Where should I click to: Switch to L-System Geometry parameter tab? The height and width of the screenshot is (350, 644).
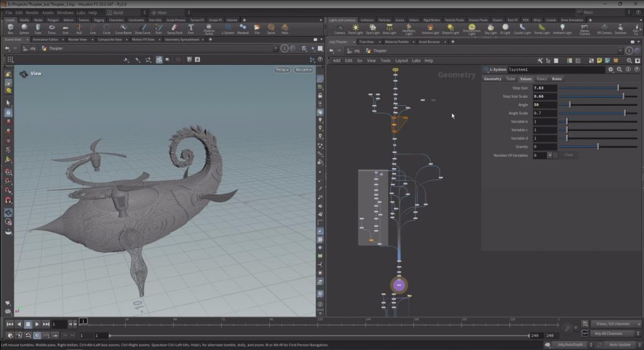point(492,79)
